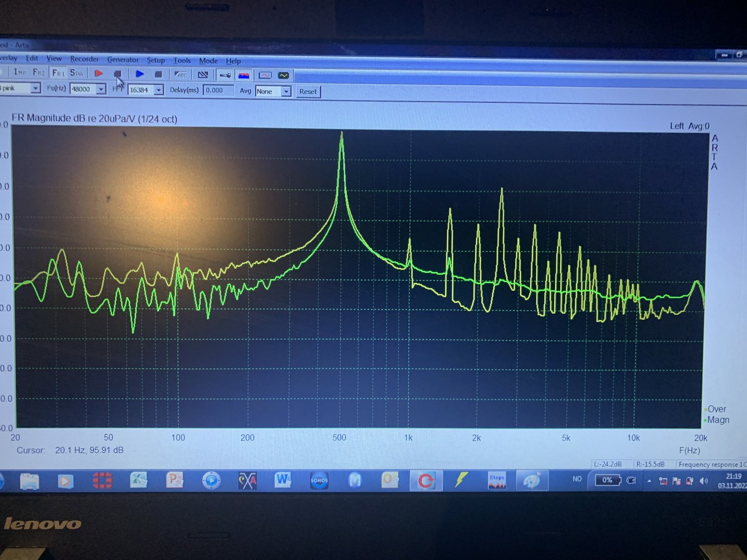This screenshot has height=560, width=747.
Task: Click the volume speaker tray icon
Action: pos(703,481)
